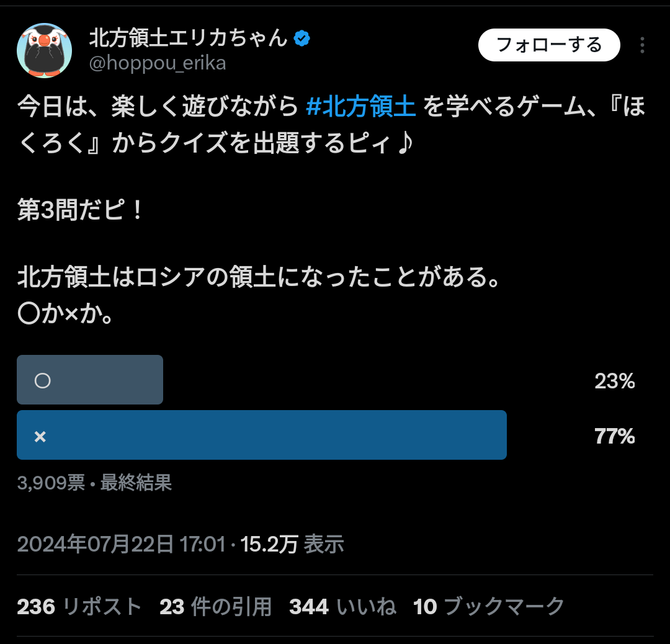Screen dimensions: 670x644
Task: Click the 23% poll percentage
Action: [614, 381]
